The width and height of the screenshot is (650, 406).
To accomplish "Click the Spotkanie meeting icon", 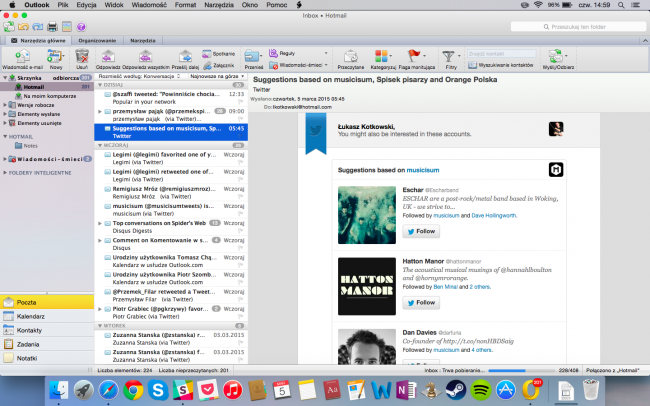I will pos(206,54).
